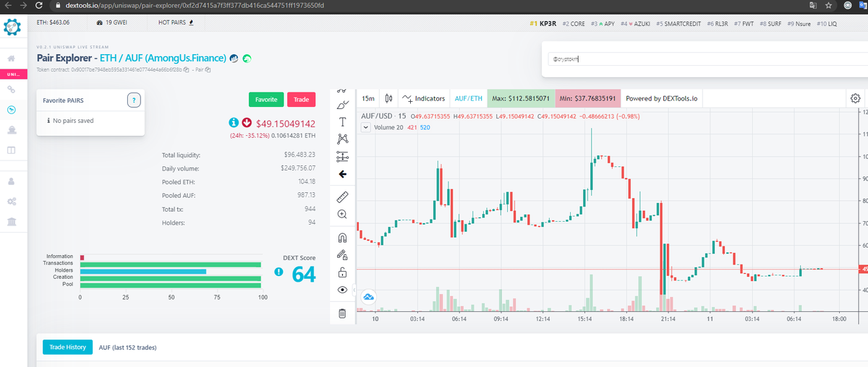
Task: Open the blue chart icon by title
Action: pos(234,58)
